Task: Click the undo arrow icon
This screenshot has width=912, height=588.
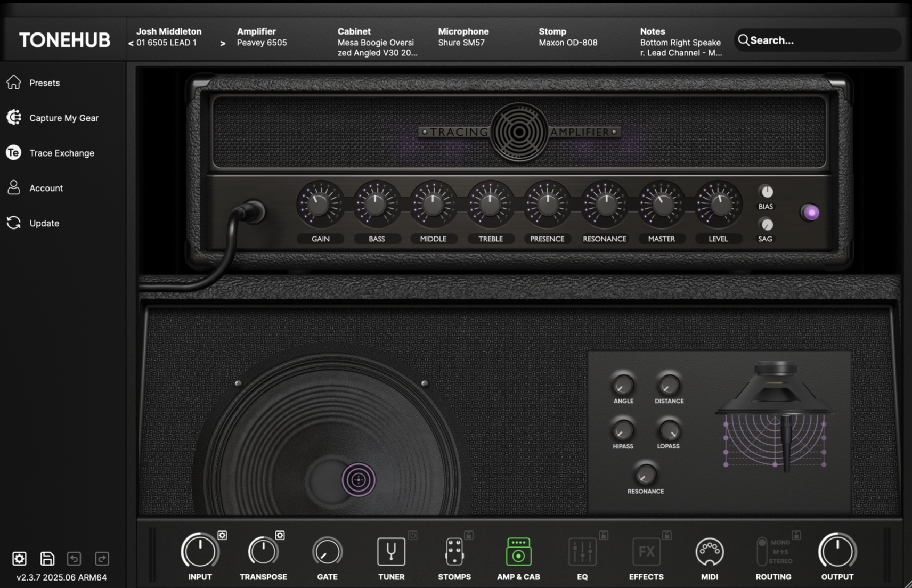Action: tap(74, 558)
